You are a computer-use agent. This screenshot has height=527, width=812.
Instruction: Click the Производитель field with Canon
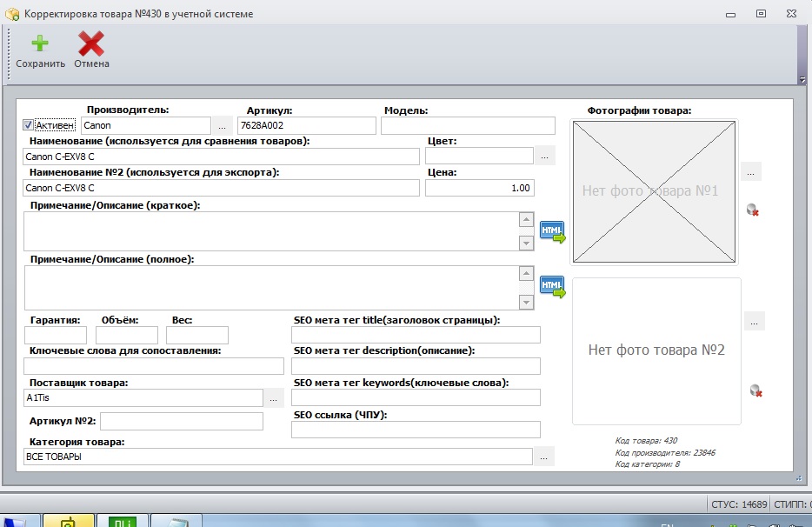coord(146,125)
